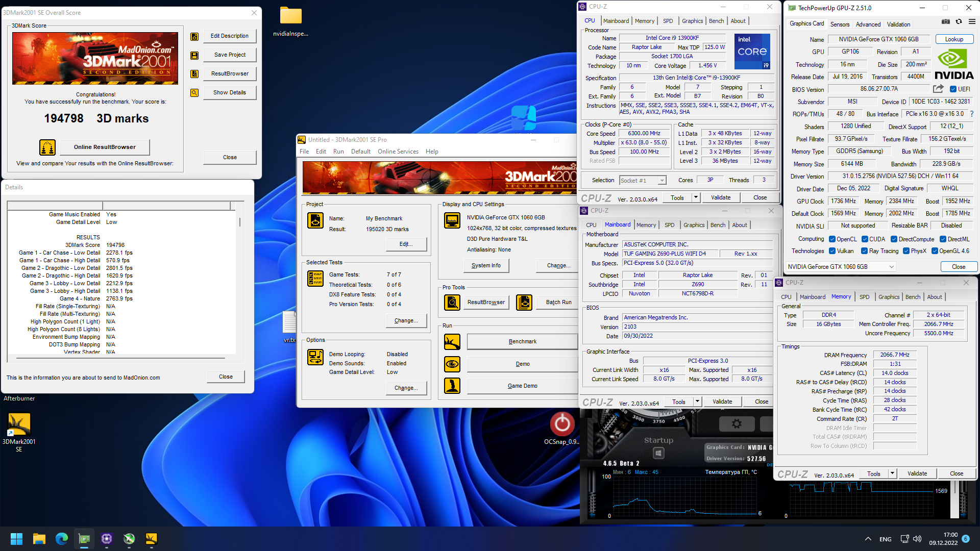Click the Project icon in 3DMark2001 Pro

pyautogui.click(x=315, y=220)
